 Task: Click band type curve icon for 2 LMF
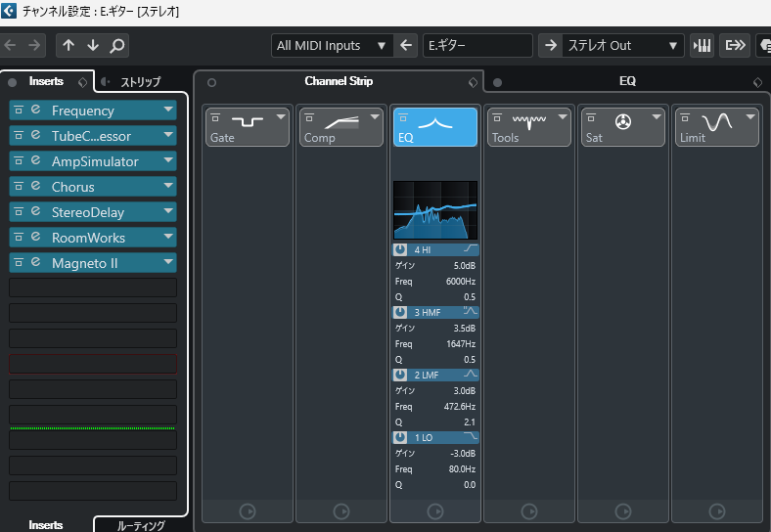pyautogui.click(x=470, y=375)
